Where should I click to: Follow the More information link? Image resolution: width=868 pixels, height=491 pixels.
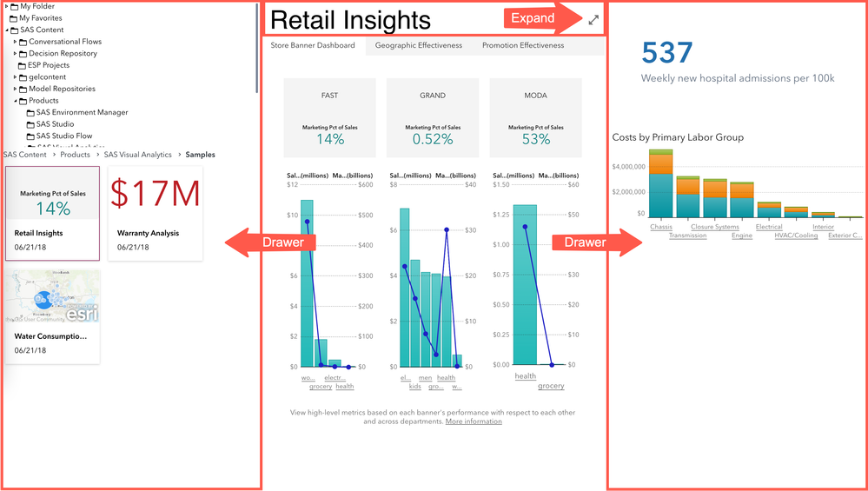click(474, 421)
